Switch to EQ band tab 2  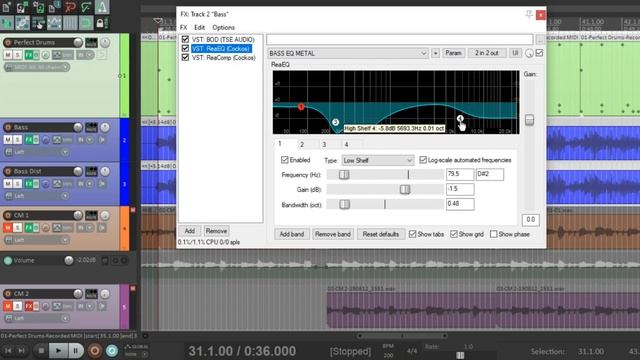pyautogui.click(x=302, y=144)
